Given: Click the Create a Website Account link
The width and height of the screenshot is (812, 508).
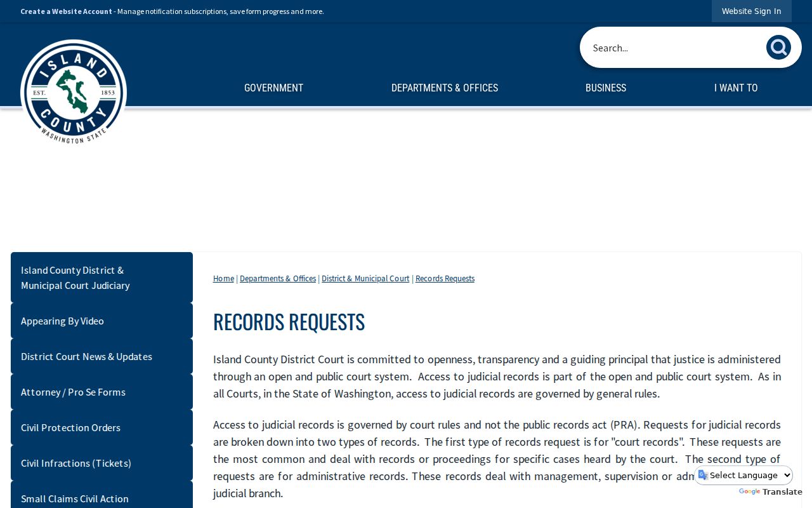Looking at the screenshot, I should click(66, 11).
